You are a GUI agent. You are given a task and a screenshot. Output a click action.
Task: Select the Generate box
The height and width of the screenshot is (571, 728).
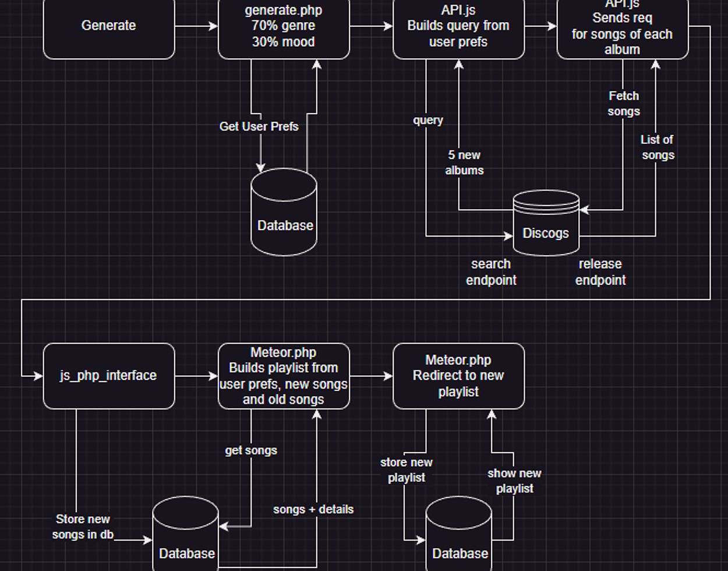109,26
